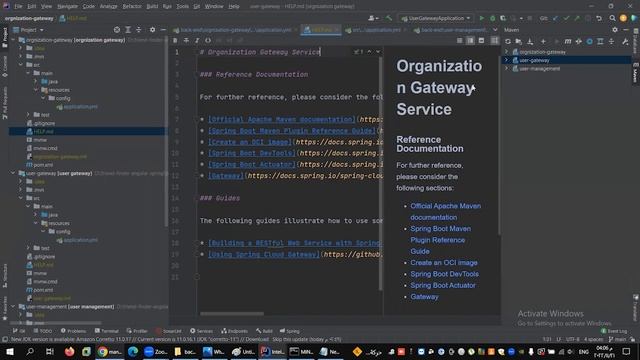Switch to editor and preview split mode

click(x=470, y=40)
